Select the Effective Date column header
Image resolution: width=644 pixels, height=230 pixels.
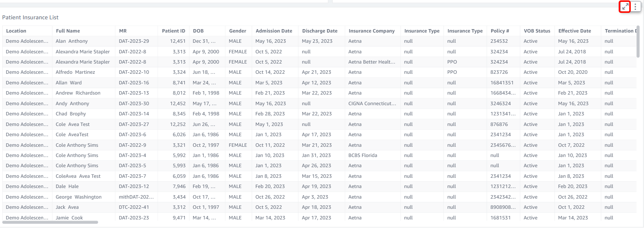coord(574,31)
